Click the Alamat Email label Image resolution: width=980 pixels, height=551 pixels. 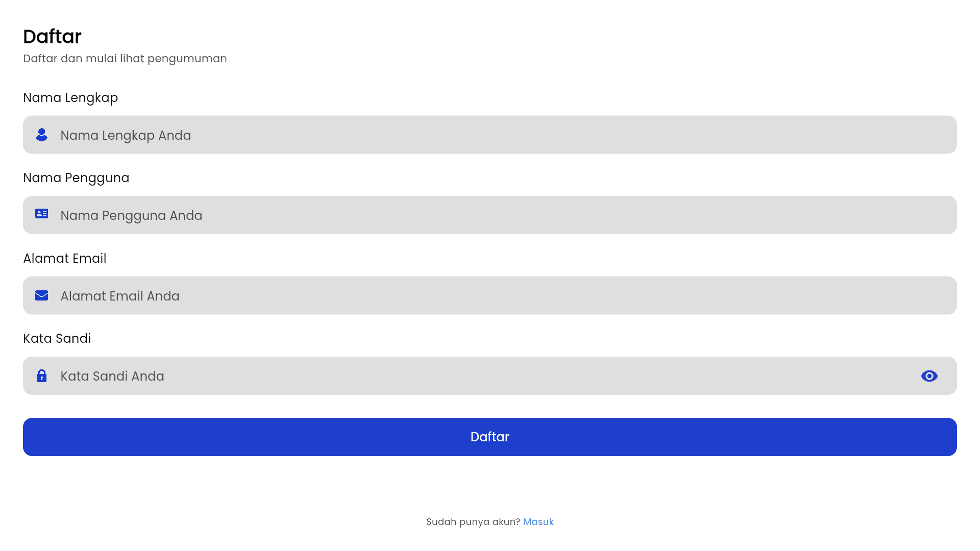[x=65, y=259]
